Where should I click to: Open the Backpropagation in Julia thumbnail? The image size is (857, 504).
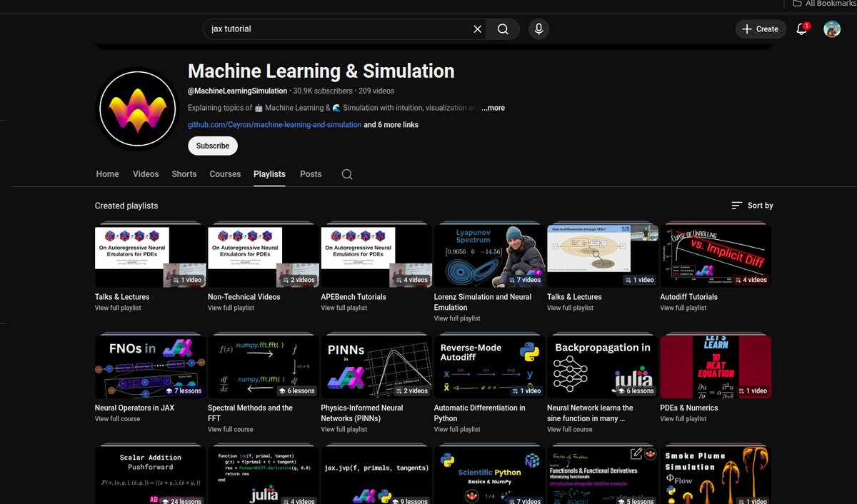602,368
